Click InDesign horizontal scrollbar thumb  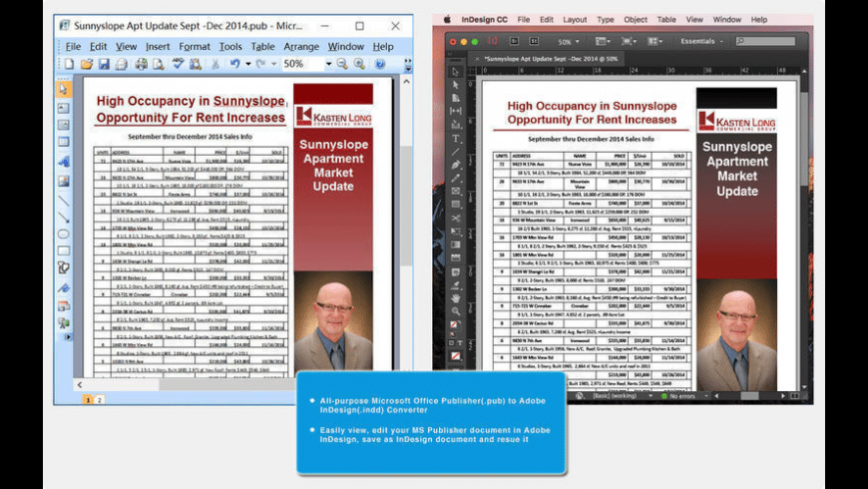click(749, 396)
